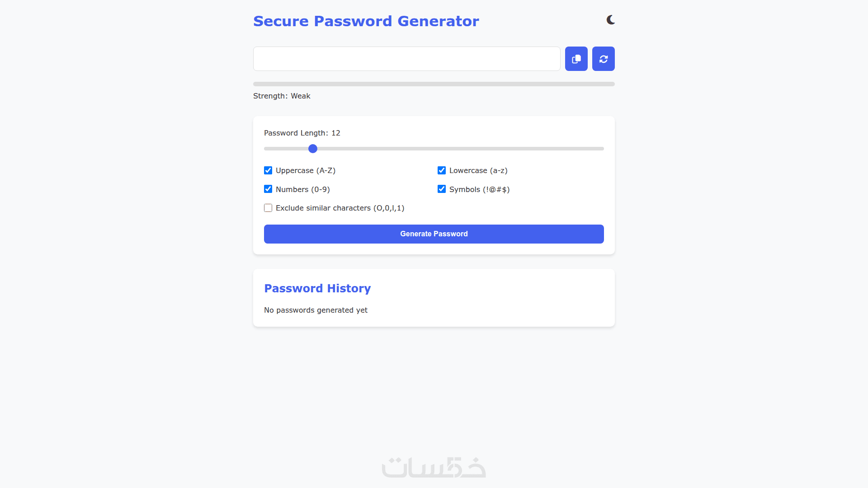868x488 pixels.
Task: Uncheck the Uppercase (A-Z) checkbox
Action: point(268,170)
